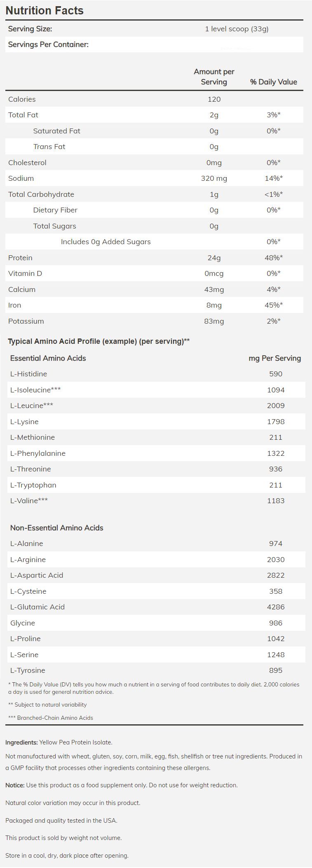Click the Calories value 120

point(214,99)
